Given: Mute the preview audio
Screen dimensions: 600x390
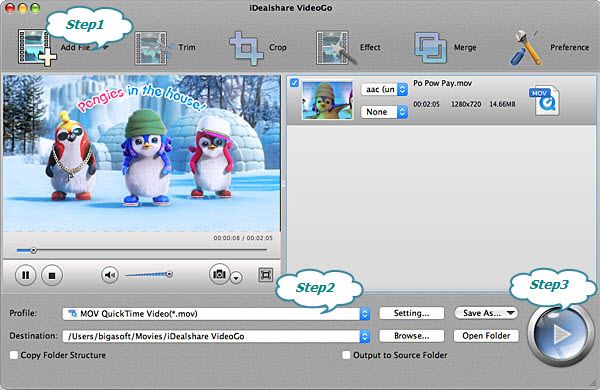Looking at the screenshot, I should (110, 275).
